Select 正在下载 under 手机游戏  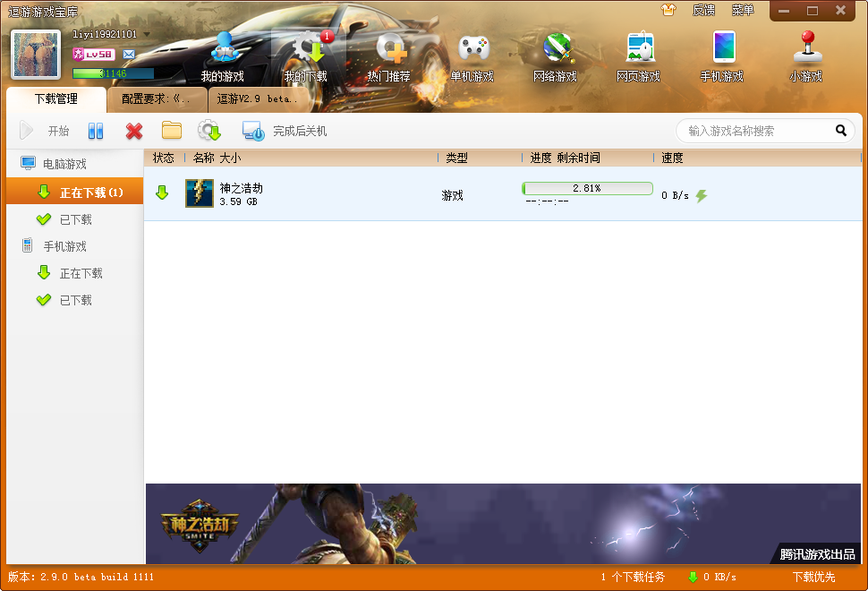click(x=75, y=273)
